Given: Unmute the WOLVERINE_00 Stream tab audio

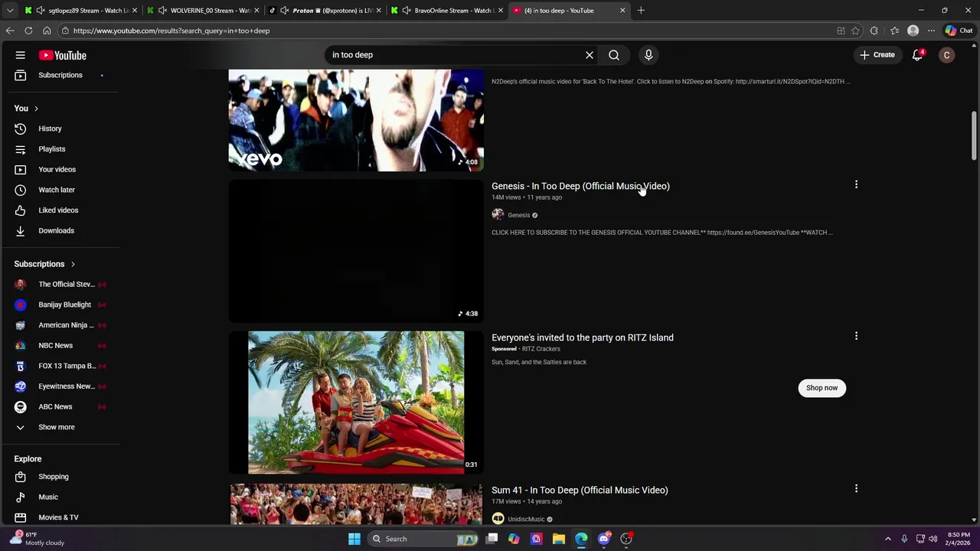Looking at the screenshot, I should click(x=162, y=11).
